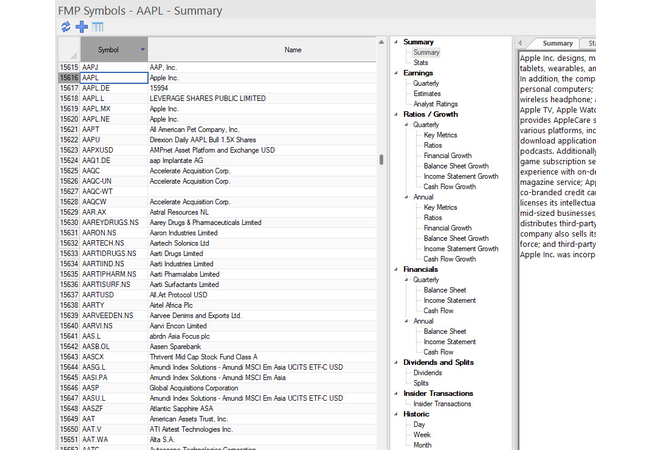This screenshot has height=450, width=650.
Task: Click the symbol list scrollbar thumb
Action: (381, 159)
